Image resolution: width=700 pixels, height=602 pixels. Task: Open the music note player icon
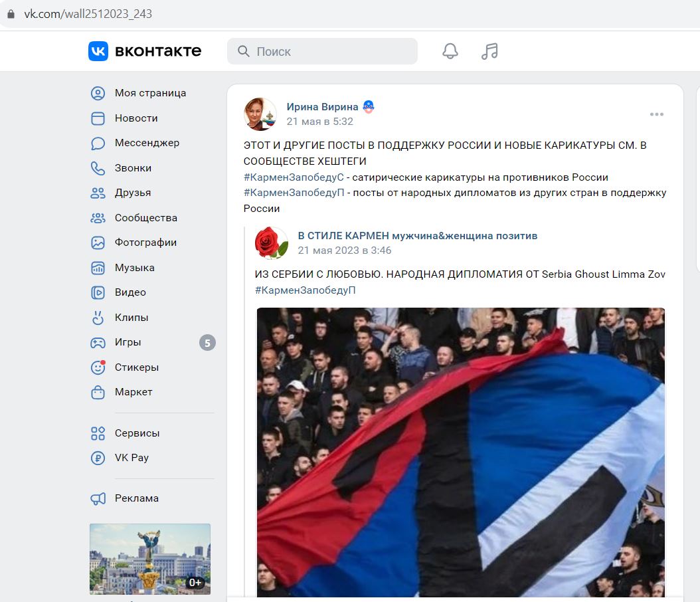(x=489, y=51)
